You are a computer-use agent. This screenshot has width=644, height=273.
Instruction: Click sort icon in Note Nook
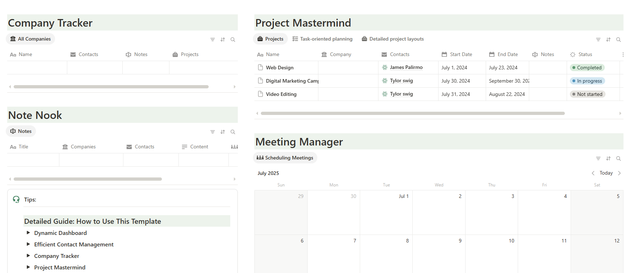223,132
